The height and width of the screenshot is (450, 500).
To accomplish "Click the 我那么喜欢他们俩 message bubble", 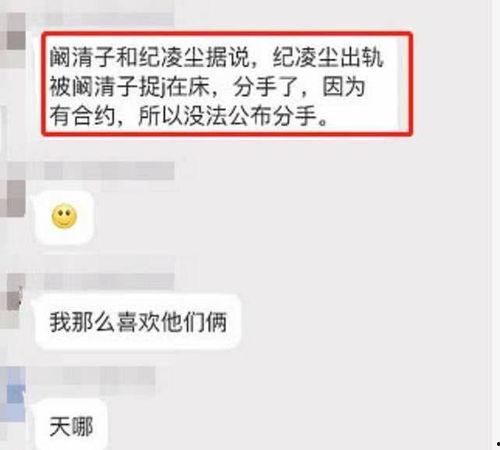I will coord(138,322).
